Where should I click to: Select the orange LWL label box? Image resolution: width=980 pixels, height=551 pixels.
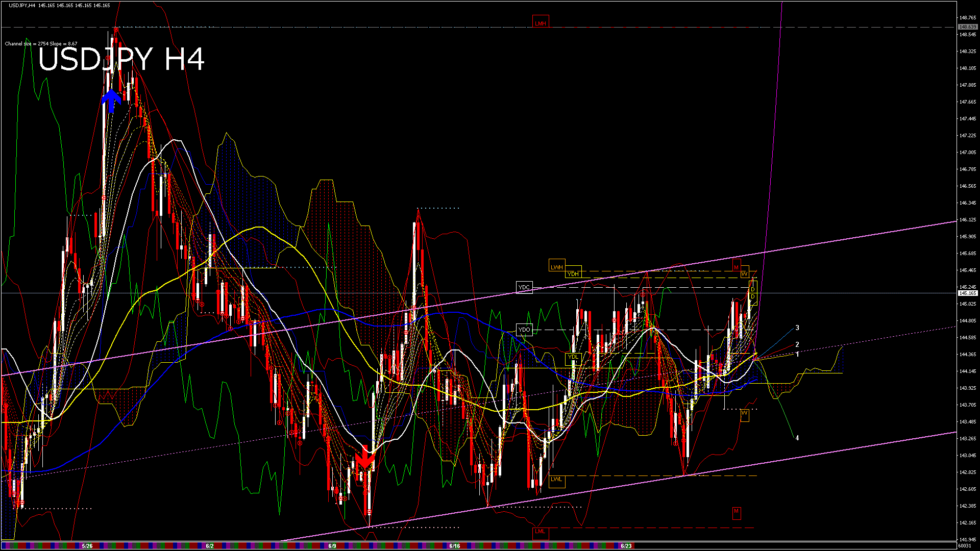pyautogui.click(x=556, y=479)
